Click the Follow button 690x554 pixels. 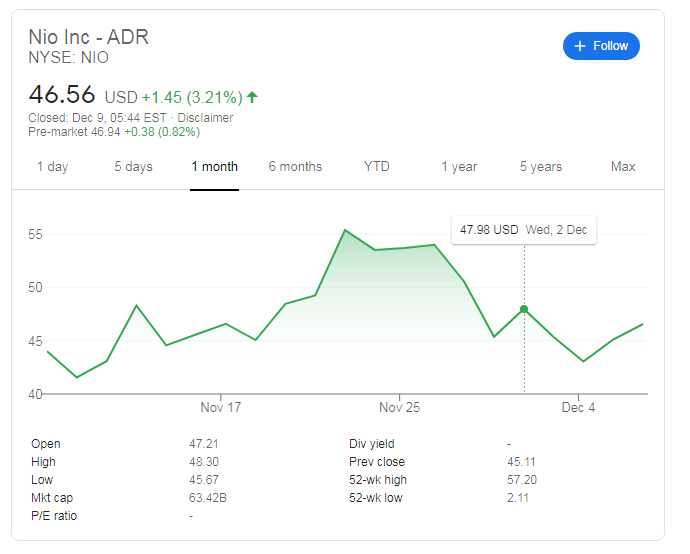click(601, 46)
